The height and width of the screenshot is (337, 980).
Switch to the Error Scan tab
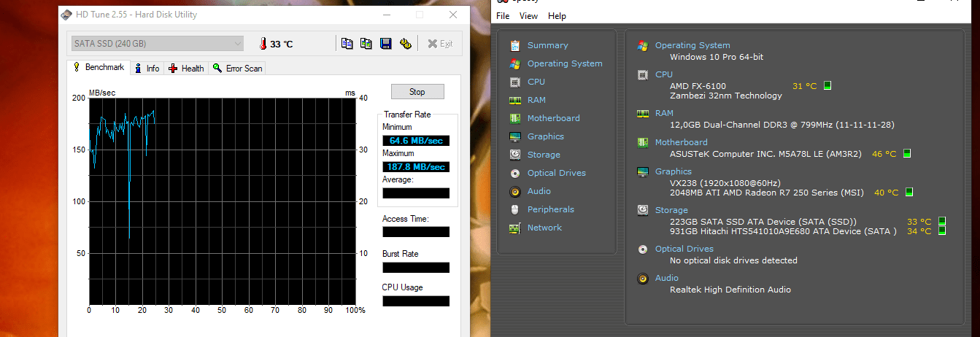pyautogui.click(x=237, y=68)
